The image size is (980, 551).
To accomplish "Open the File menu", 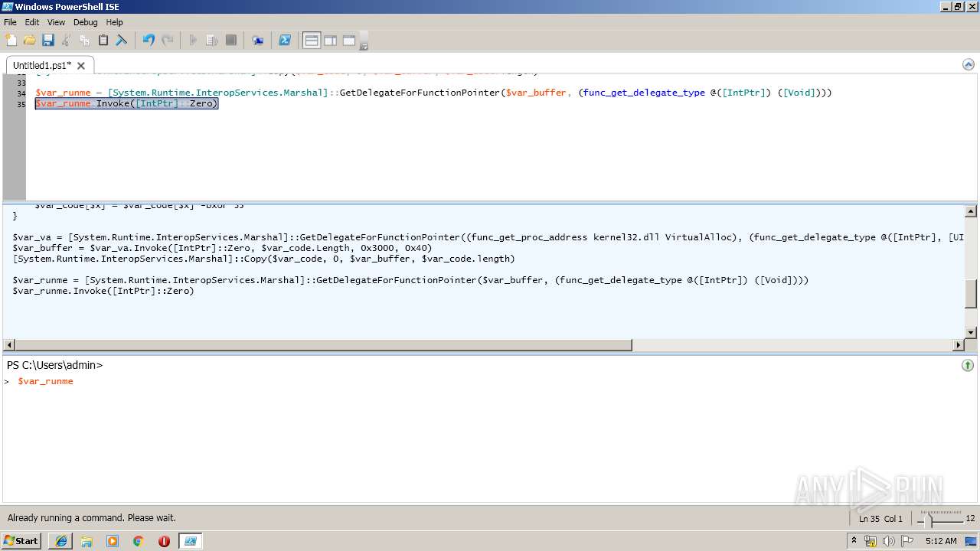I will (10, 22).
